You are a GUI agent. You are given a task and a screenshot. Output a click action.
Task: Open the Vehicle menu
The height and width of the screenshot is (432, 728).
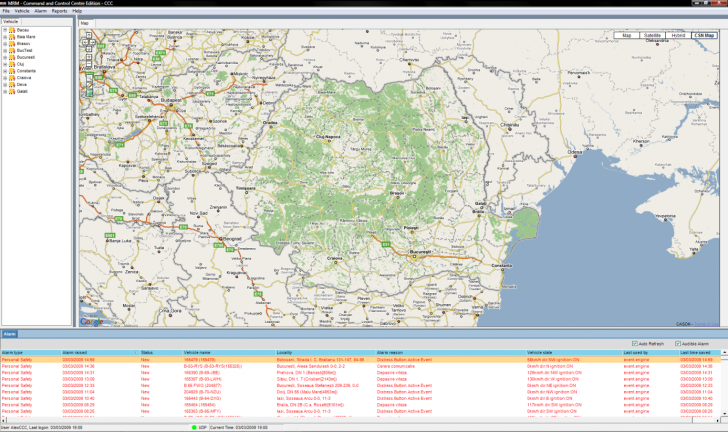[x=22, y=11]
